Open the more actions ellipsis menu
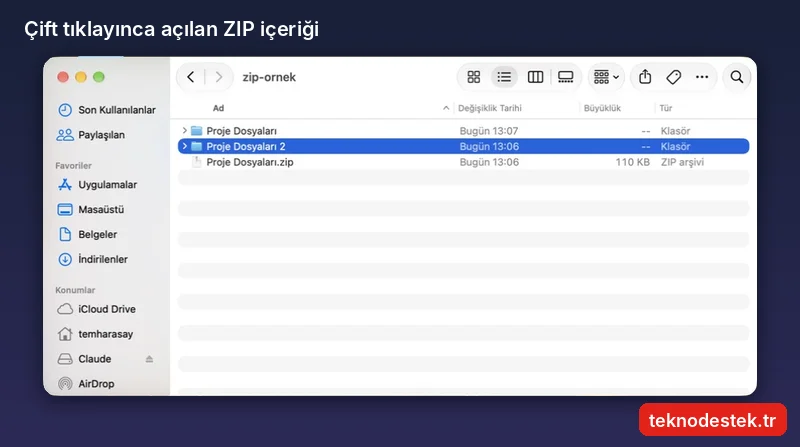Screen dimensions: 800x447 (702, 77)
